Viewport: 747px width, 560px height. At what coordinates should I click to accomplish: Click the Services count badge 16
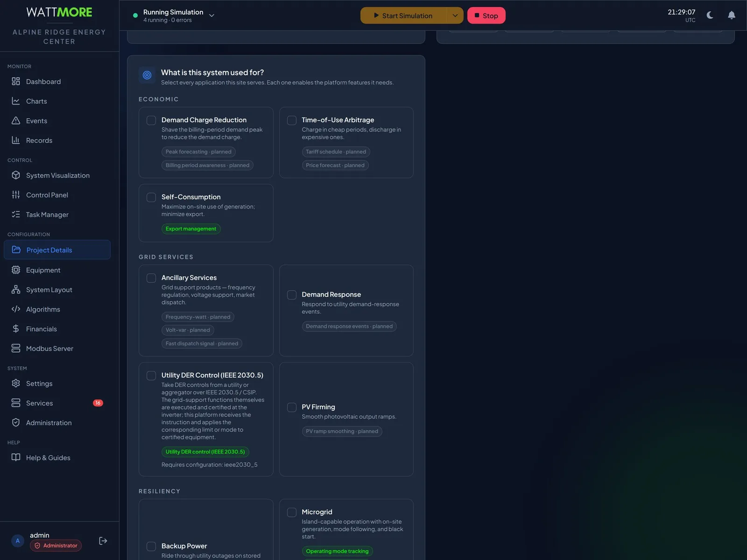(98, 403)
